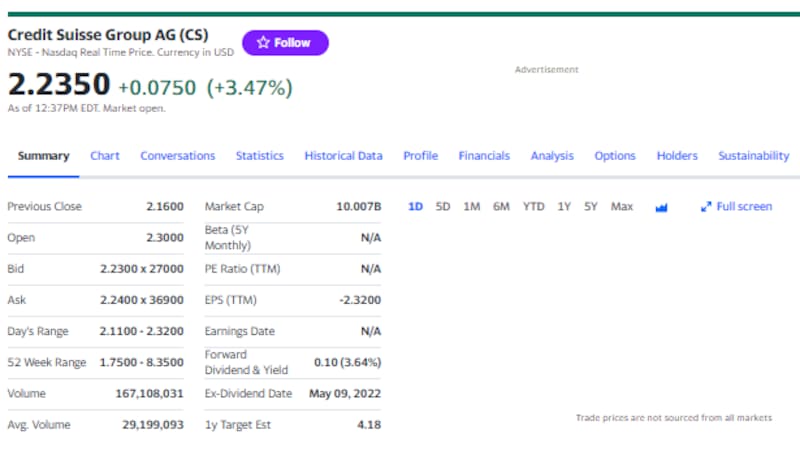
Task: Go to the Statistics tab
Action: click(x=259, y=156)
